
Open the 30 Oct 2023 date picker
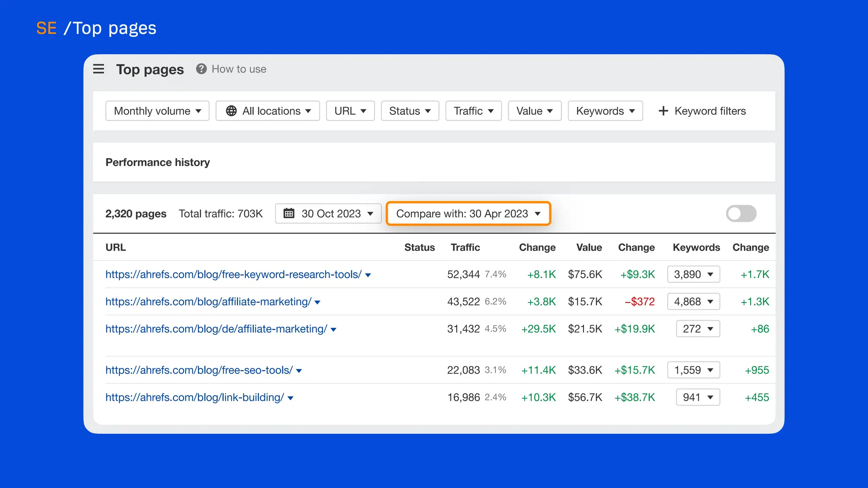[328, 213]
